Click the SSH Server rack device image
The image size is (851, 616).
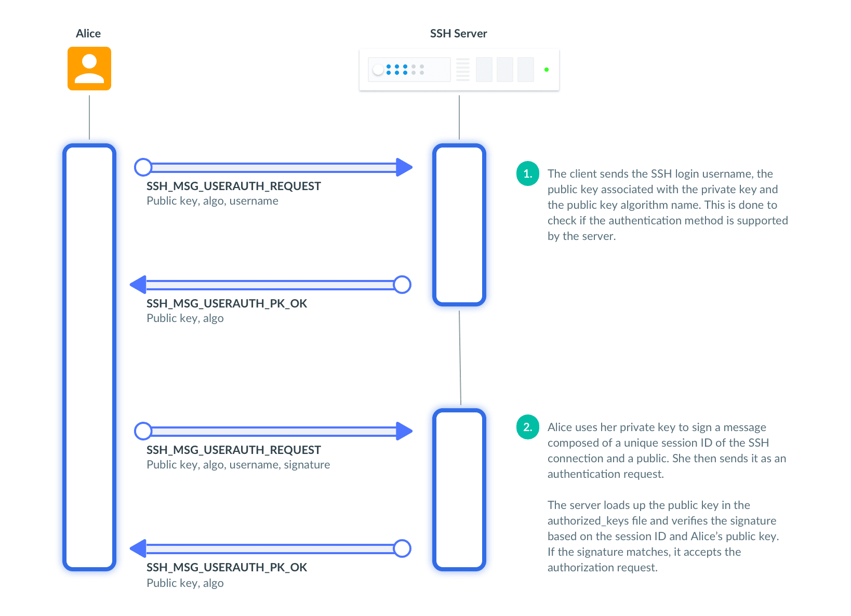[459, 70]
